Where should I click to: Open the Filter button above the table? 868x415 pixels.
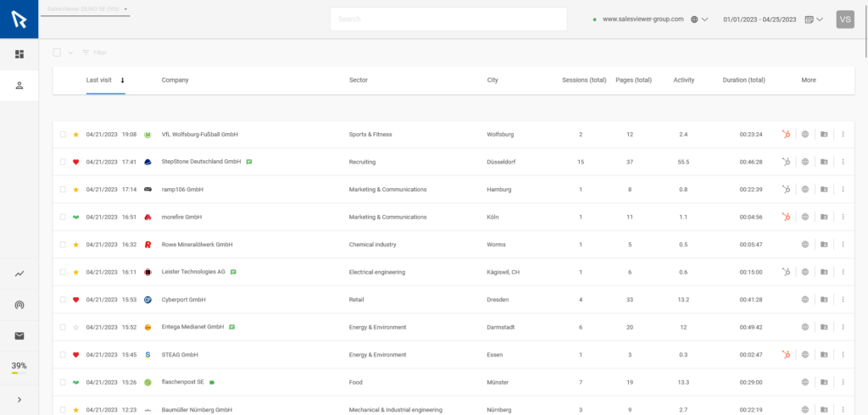coord(95,53)
